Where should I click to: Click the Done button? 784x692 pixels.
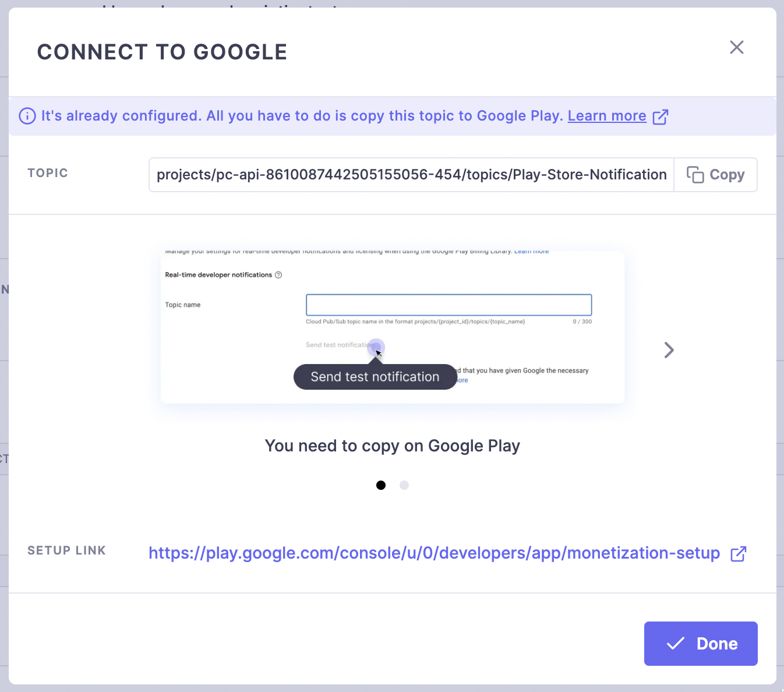pyautogui.click(x=701, y=644)
